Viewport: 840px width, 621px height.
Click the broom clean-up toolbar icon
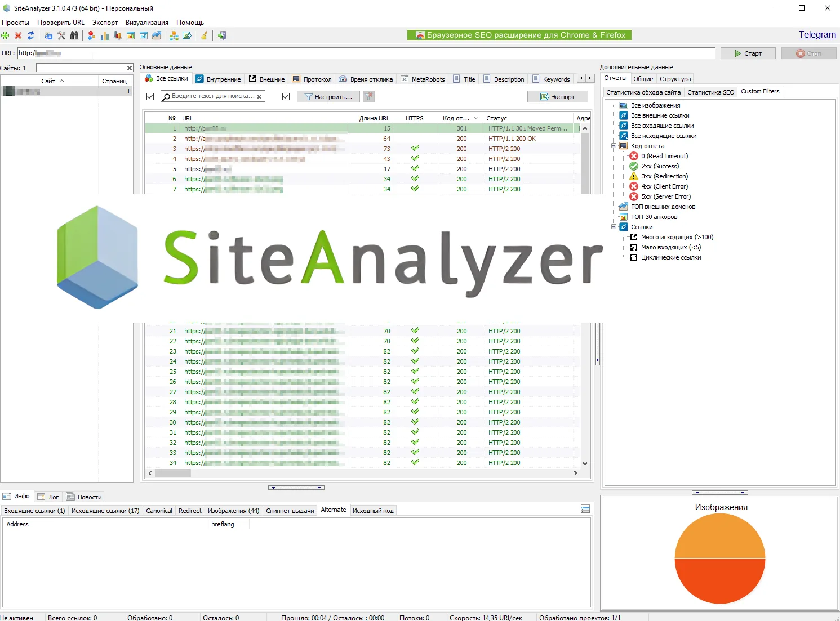(x=204, y=35)
